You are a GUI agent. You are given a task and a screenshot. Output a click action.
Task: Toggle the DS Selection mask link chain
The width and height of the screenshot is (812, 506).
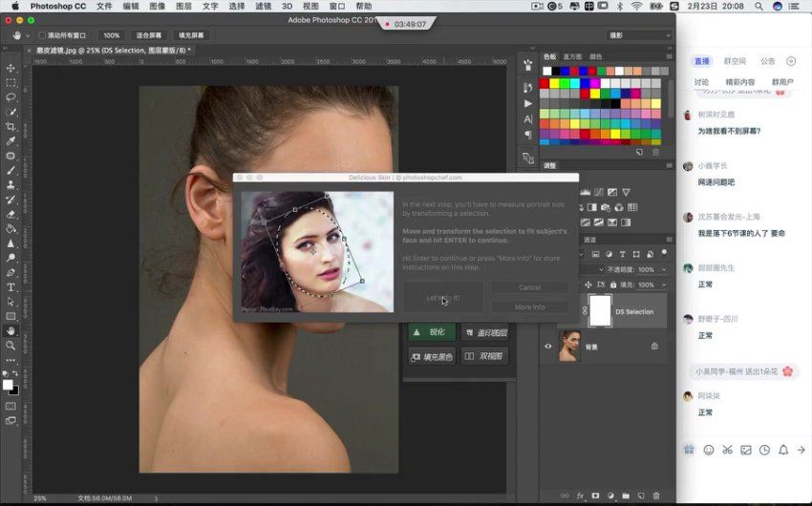(585, 311)
